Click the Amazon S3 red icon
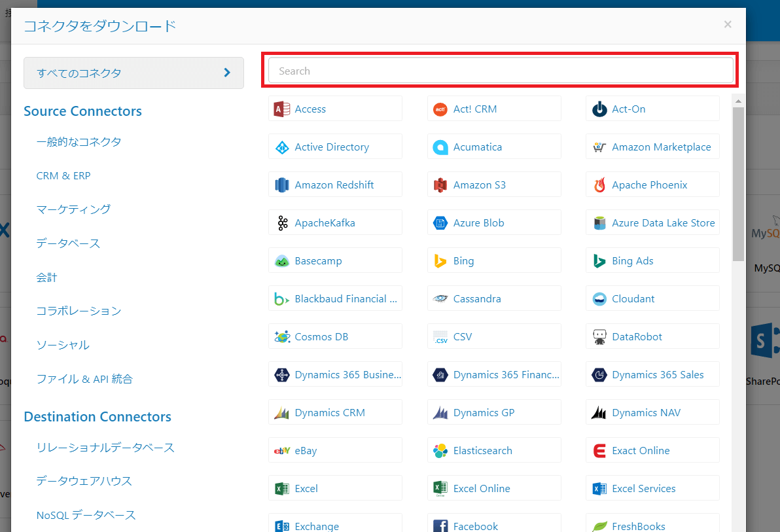The width and height of the screenshot is (780, 532). click(440, 185)
